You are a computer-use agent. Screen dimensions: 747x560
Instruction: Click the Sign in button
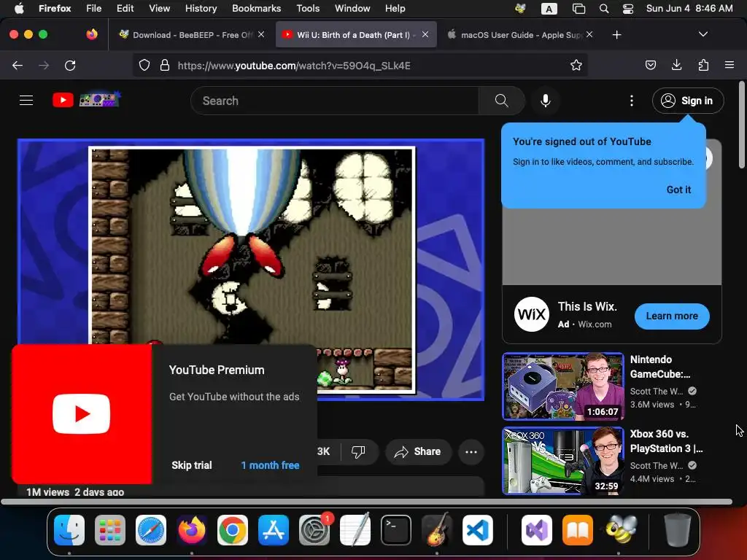(687, 101)
